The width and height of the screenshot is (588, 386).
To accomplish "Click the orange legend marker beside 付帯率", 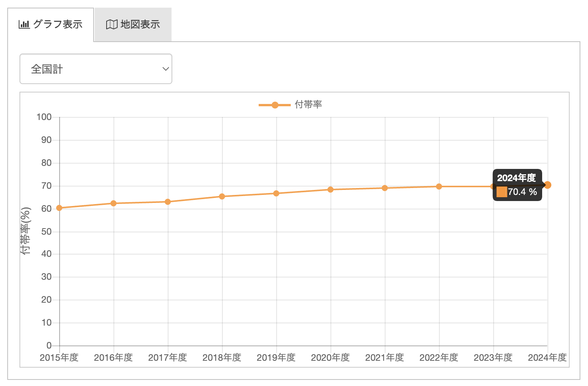I will [275, 105].
